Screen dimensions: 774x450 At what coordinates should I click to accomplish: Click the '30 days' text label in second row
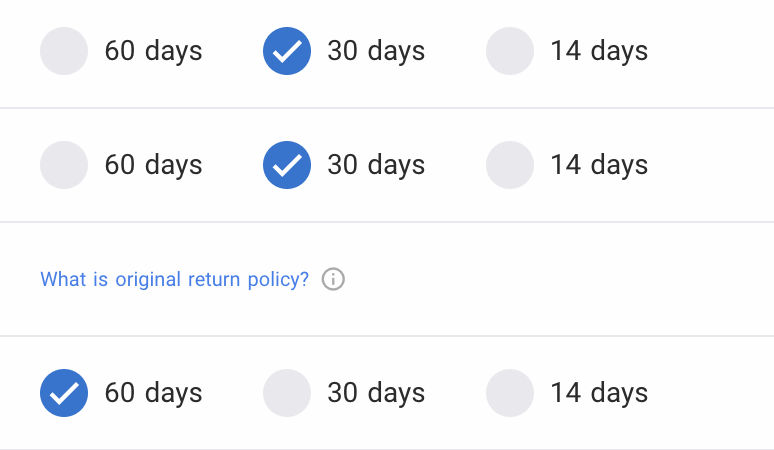point(376,165)
